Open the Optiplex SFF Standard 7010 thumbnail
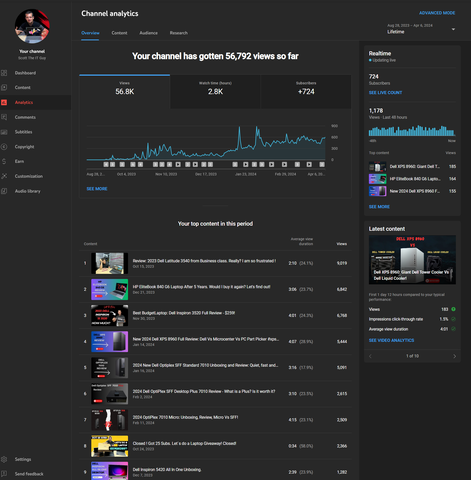The image size is (471, 480). (110, 367)
